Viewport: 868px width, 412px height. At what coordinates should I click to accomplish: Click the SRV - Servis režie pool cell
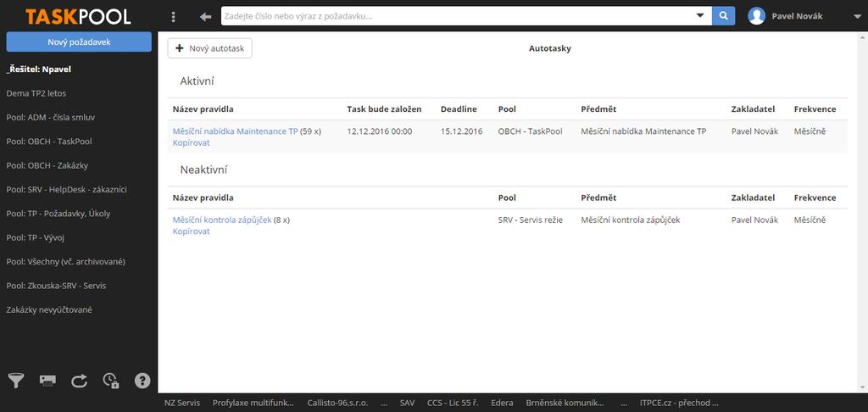click(x=531, y=220)
